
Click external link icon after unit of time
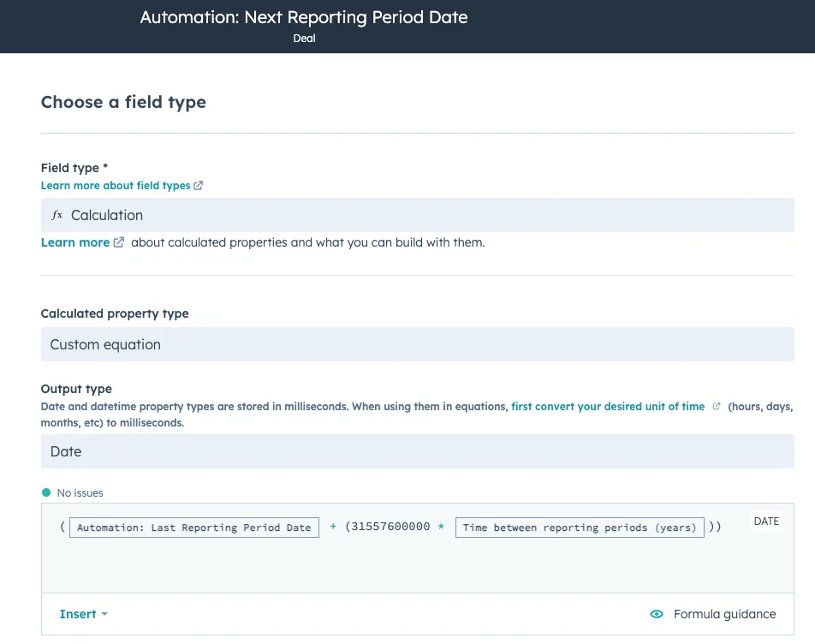(x=717, y=407)
